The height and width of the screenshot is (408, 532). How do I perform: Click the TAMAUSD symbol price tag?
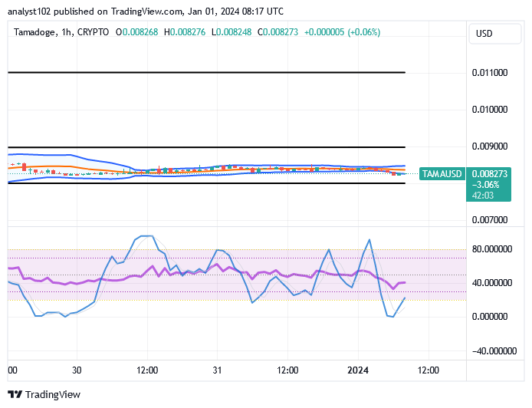(442, 174)
